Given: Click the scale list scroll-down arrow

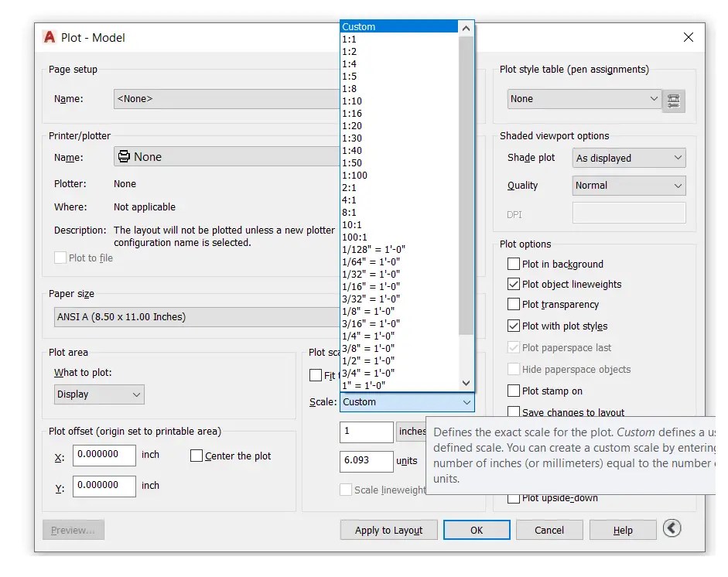Looking at the screenshot, I should tap(465, 382).
